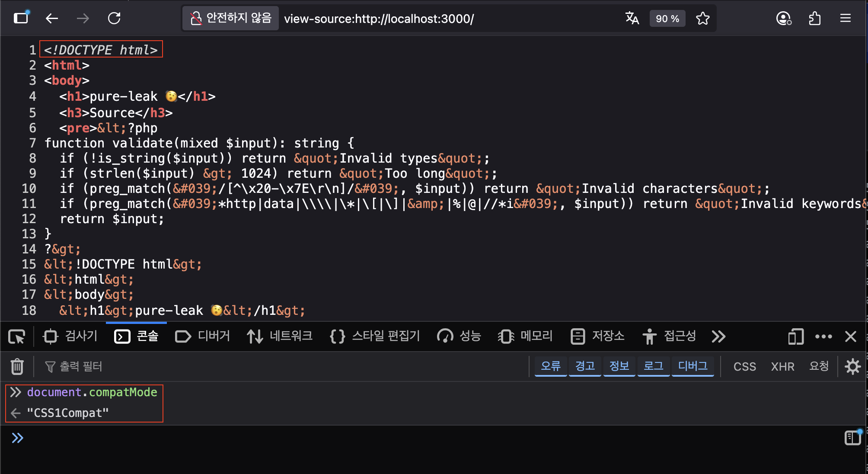Click the account profile icon
The width and height of the screenshot is (868, 474).
point(783,18)
